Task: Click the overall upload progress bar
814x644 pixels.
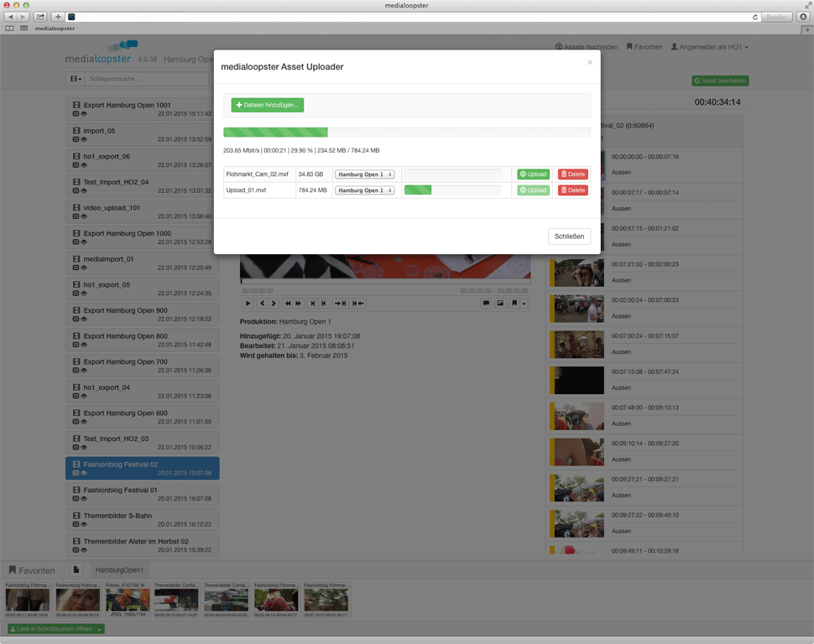Action: 407,132
